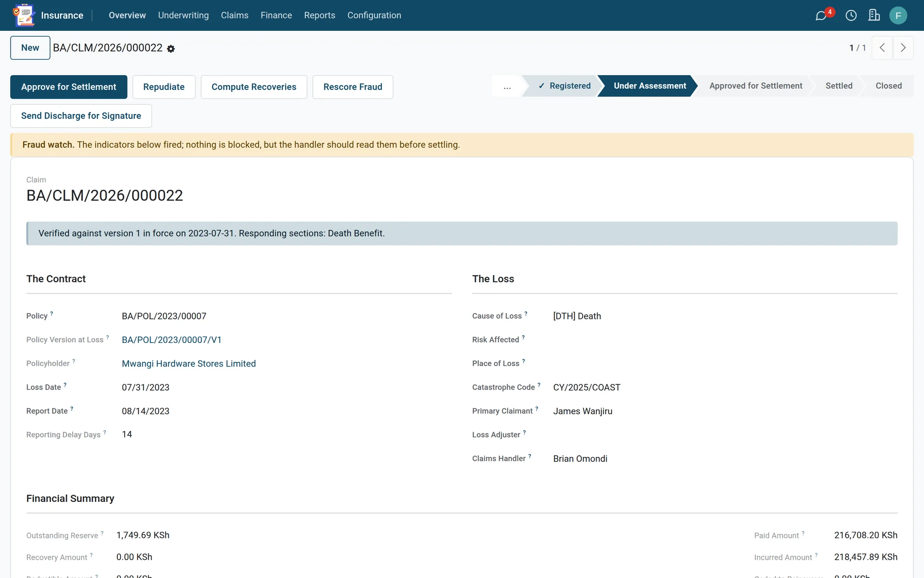
Task: Open the Claims menu
Action: [235, 15]
